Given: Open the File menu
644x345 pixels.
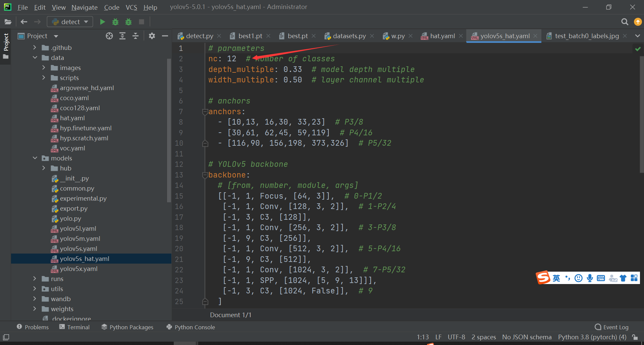Looking at the screenshot, I should tap(22, 7).
